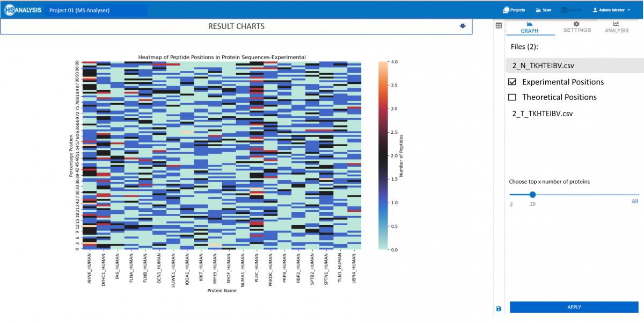Enable Theoretical Positions

[x=512, y=97]
